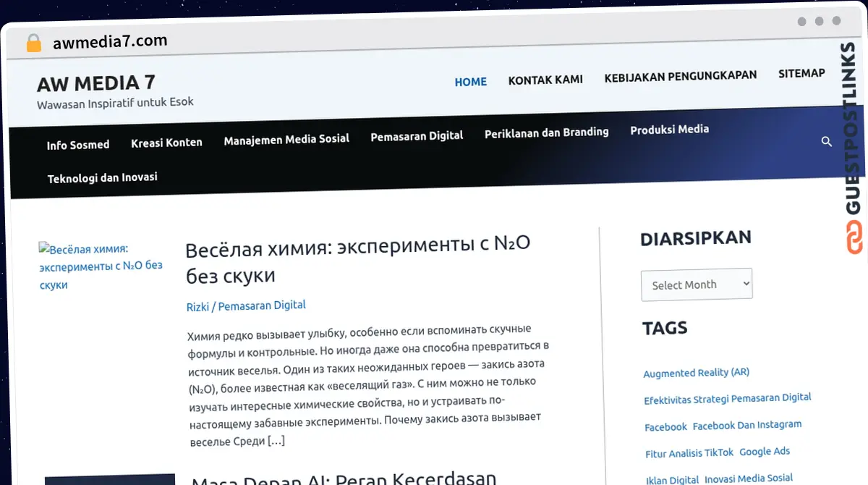Click the search magnifier icon
868x485 pixels.
point(826,141)
